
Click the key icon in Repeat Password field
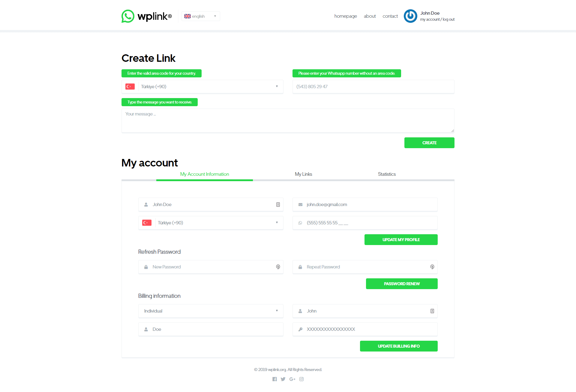[x=432, y=267]
